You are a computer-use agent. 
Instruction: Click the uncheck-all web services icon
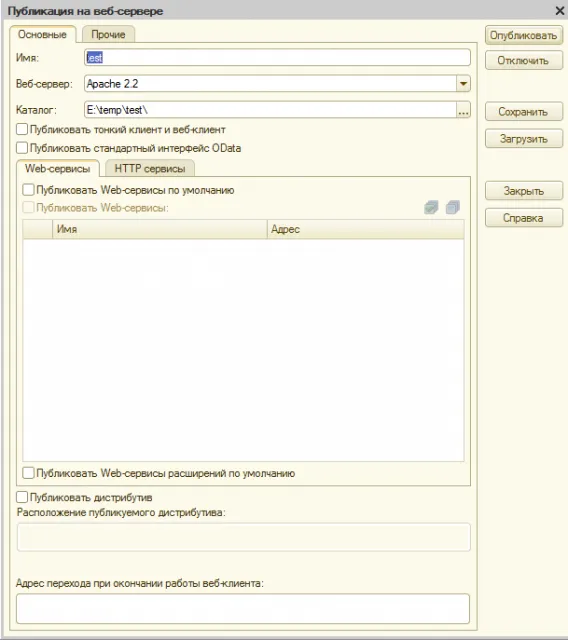(453, 207)
